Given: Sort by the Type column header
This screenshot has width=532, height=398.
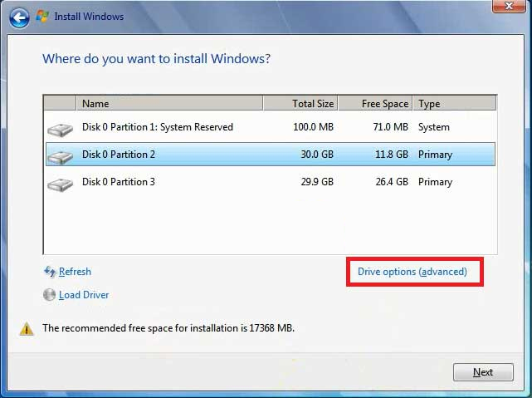Looking at the screenshot, I should 455,103.
